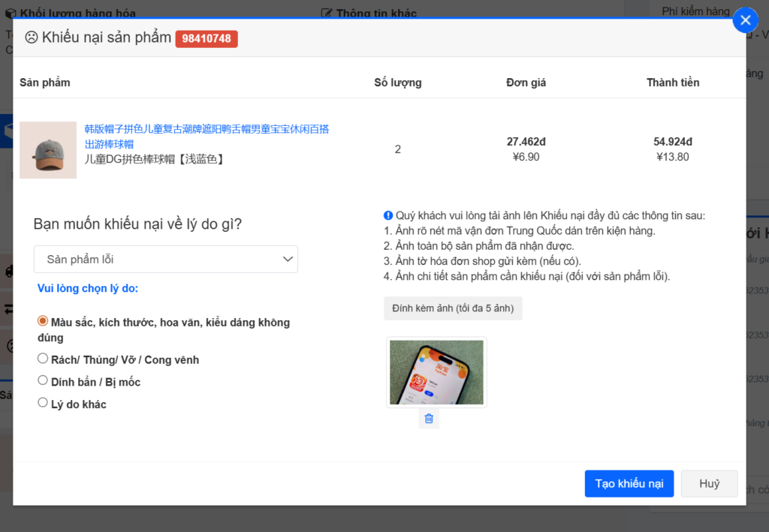Choose Lý do khác as complaint reason
Screen dimensions: 769x532
(43, 402)
